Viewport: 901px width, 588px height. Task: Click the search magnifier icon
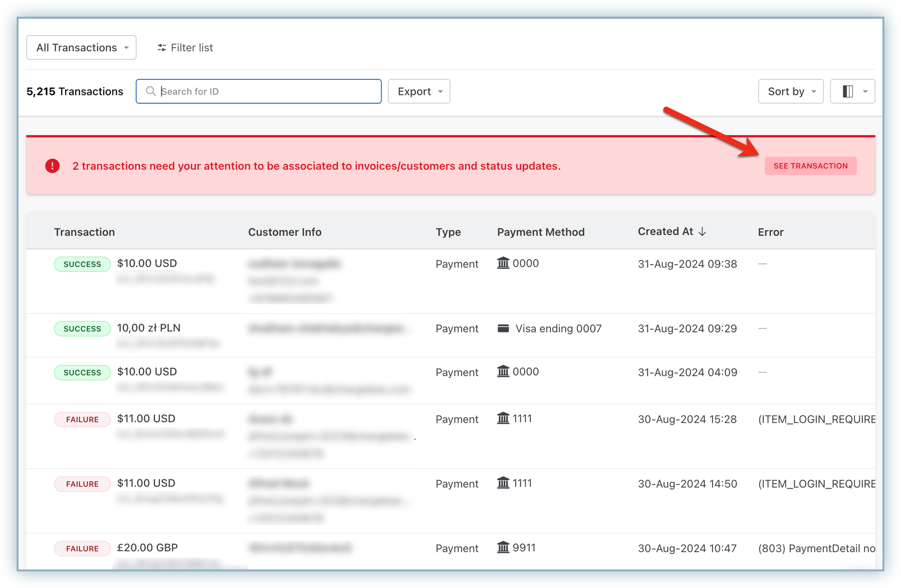(x=151, y=91)
